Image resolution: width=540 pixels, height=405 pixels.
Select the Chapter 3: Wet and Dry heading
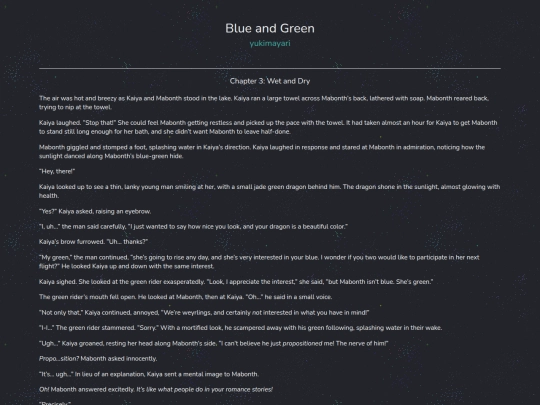270,81
